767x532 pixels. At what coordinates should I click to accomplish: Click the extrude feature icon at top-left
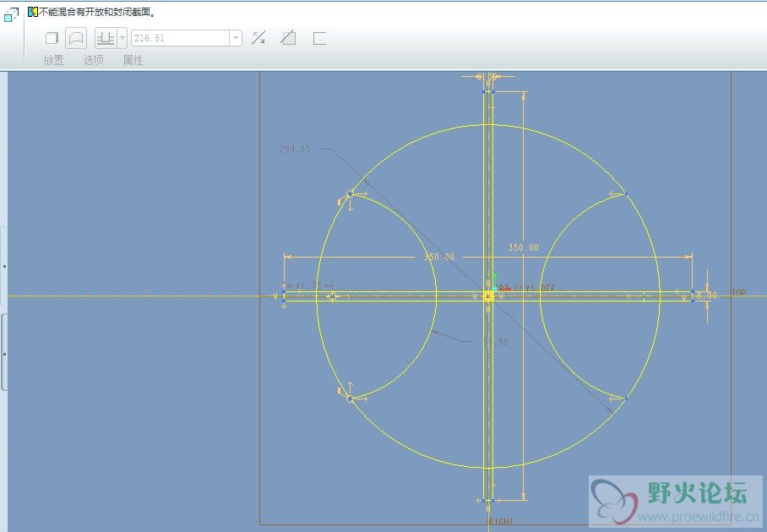(x=11, y=14)
